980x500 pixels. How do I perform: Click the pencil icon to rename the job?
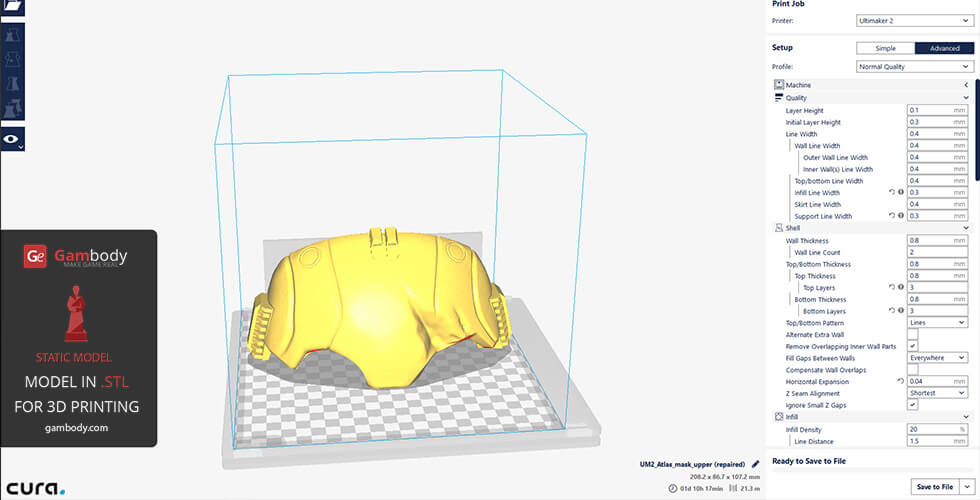pyautogui.click(x=755, y=464)
